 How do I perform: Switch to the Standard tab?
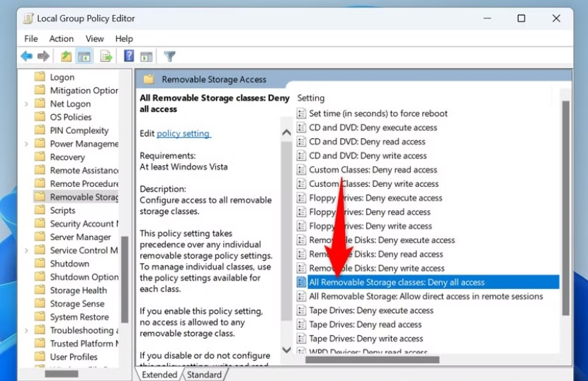pos(204,375)
